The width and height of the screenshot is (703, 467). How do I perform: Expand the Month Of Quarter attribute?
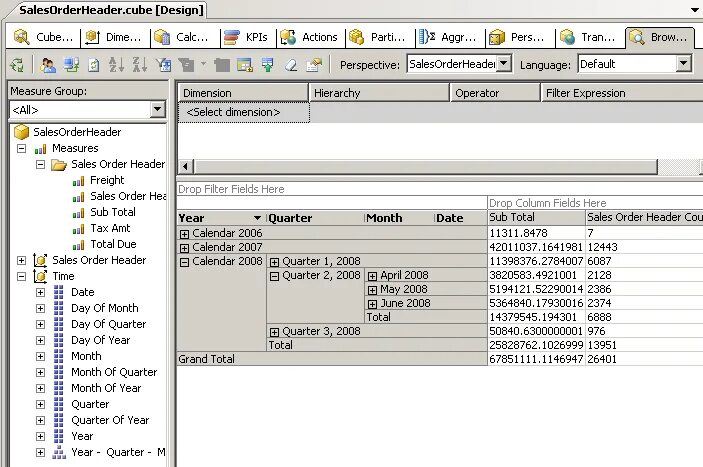pyautogui.click(x=40, y=372)
